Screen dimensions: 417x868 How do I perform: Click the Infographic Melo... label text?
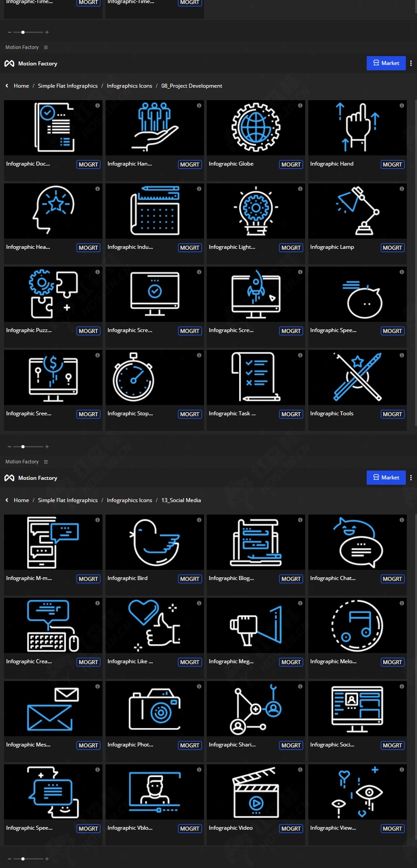[x=333, y=661]
